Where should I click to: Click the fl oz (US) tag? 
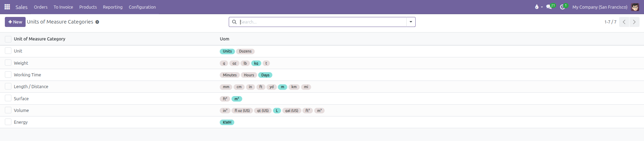[x=242, y=111]
